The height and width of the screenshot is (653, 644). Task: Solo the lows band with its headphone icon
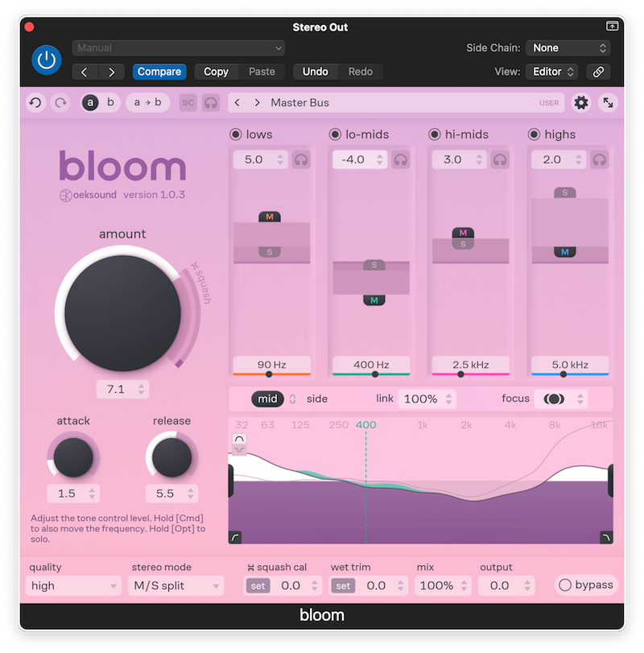click(301, 159)
